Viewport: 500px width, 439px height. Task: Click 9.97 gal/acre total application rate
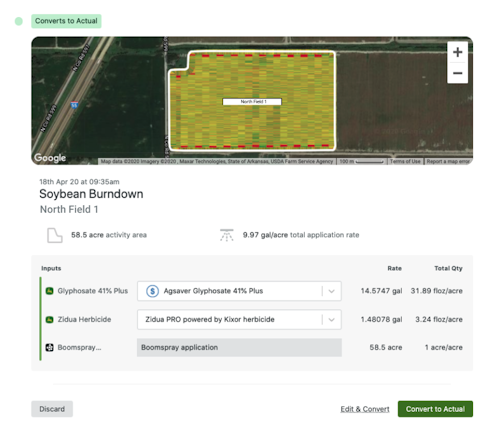point(301,235)
